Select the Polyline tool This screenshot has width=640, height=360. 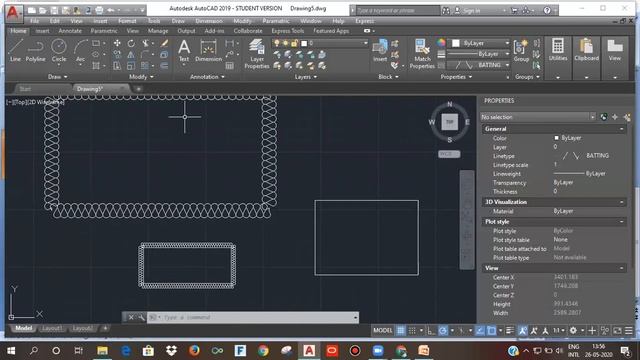pos(36,50)
